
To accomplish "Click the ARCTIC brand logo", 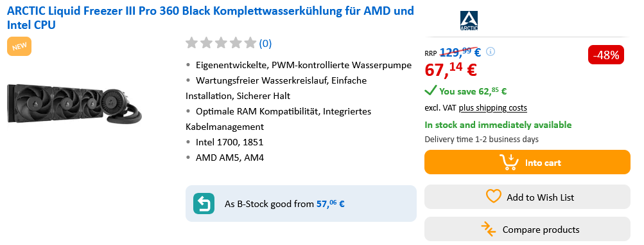I will click(x=469, y=21).
